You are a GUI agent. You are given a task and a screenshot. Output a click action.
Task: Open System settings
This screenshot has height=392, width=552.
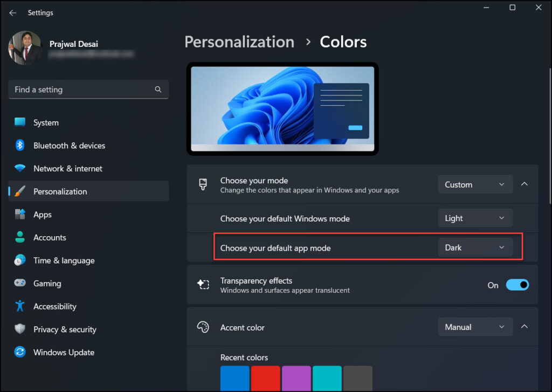coord(88,122)
